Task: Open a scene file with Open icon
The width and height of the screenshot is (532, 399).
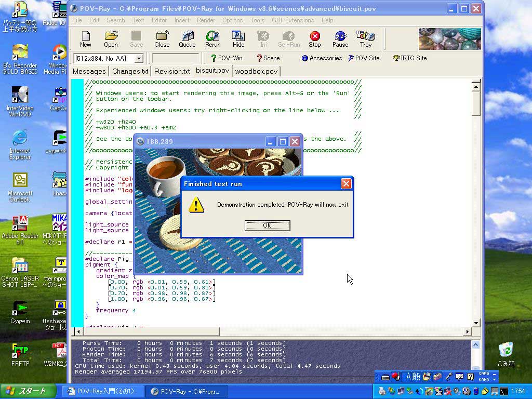Action: tap(111, 39)
